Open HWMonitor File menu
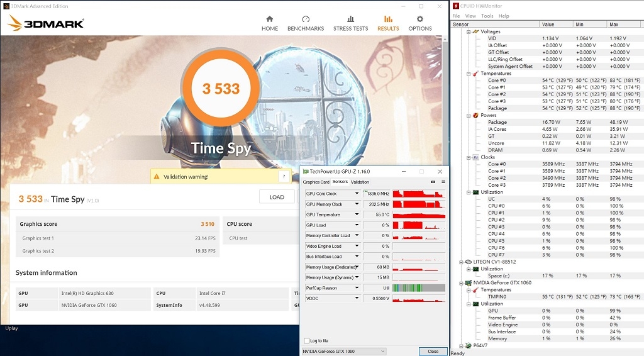Image resolution: width=644 pixels, height=356 pixels. 456,16
